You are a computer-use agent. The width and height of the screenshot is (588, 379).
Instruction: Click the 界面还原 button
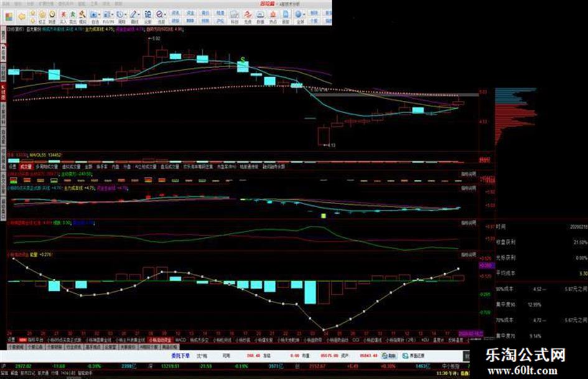point(414,355)
